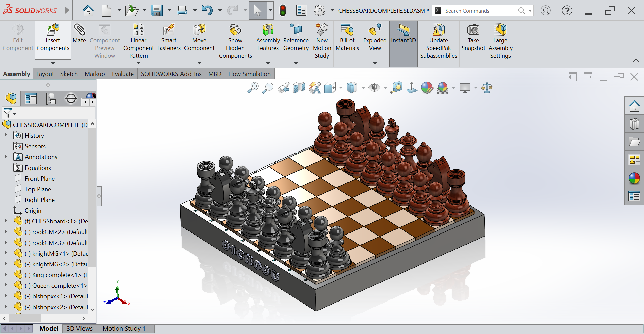This screenshot has width=644, height=334.
Task: Open the Help question mark icon
Action: point(567,11)
